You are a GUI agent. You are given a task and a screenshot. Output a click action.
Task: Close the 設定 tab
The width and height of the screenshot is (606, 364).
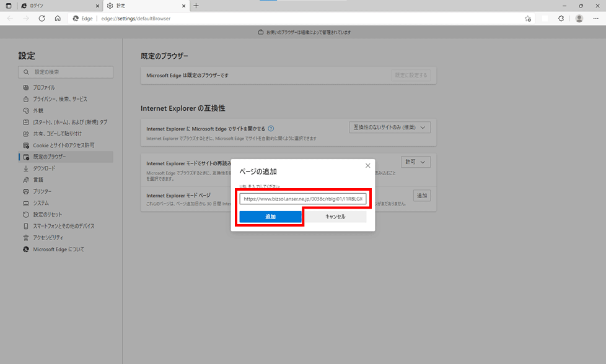coord(183,6)
